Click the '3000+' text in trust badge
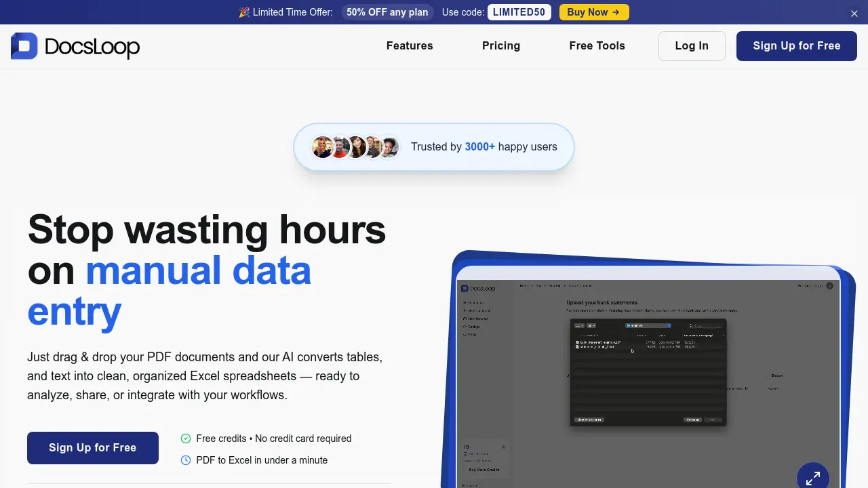 tap(480, 147)
